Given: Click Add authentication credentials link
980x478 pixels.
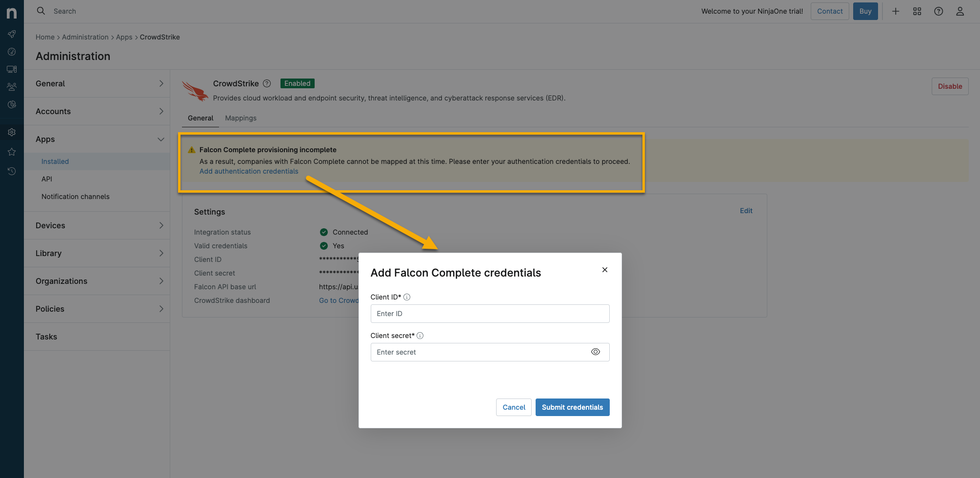Looking at the screenshot, I should point(249,171).
